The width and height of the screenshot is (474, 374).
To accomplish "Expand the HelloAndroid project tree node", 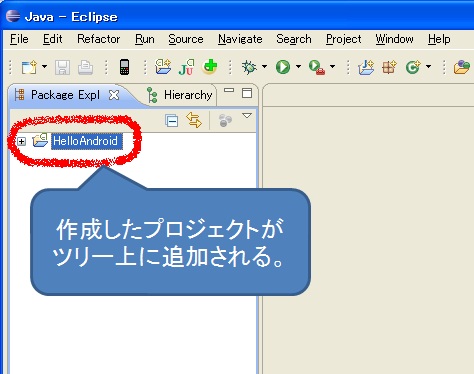I will [22, 141].
